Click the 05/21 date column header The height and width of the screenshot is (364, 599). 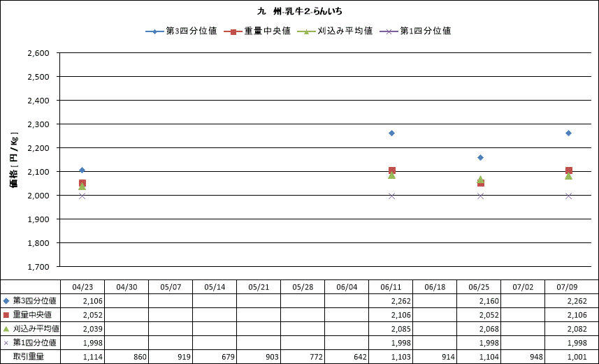tap(259, 287)
